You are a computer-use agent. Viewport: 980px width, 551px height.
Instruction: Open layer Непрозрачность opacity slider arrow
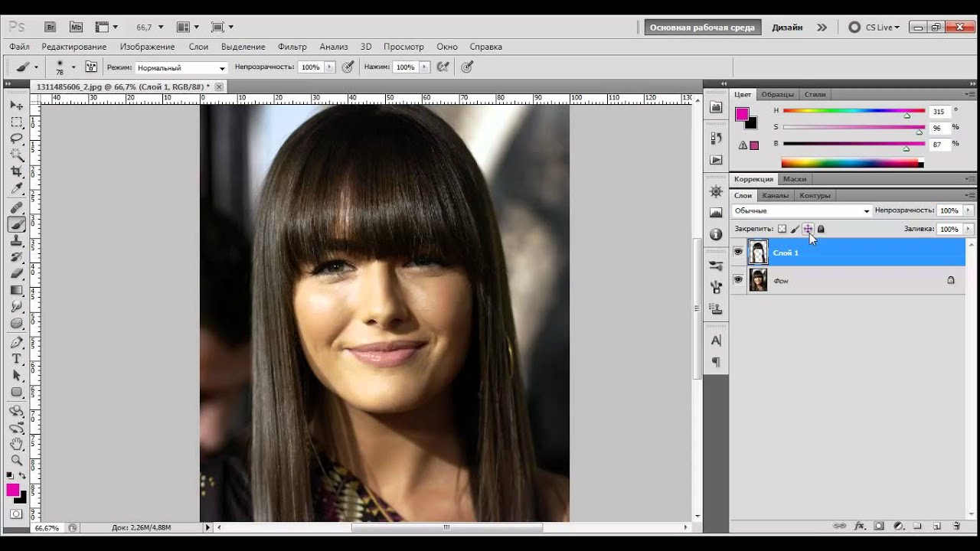[969, 210]
